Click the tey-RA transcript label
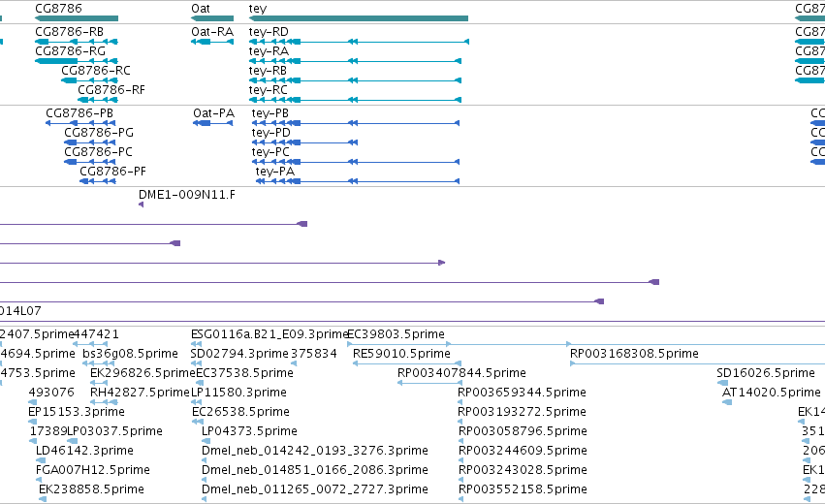The width and height of the screenshot is (825, 504). click(269, 51)
